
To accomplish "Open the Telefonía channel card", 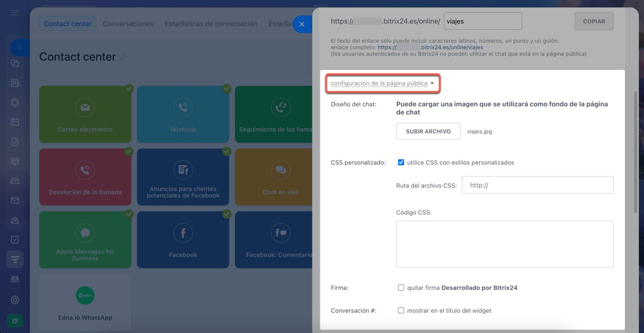I will tap(183, 114).
